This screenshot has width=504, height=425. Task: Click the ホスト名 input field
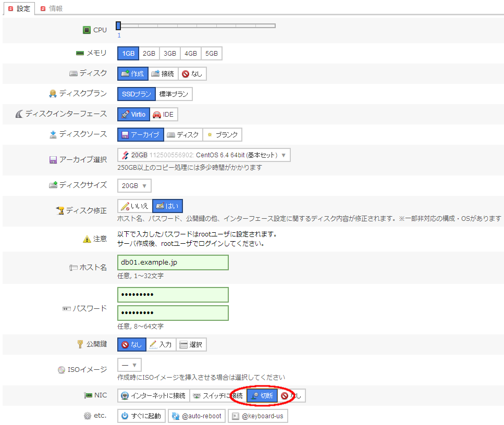[x=173, y=262]
